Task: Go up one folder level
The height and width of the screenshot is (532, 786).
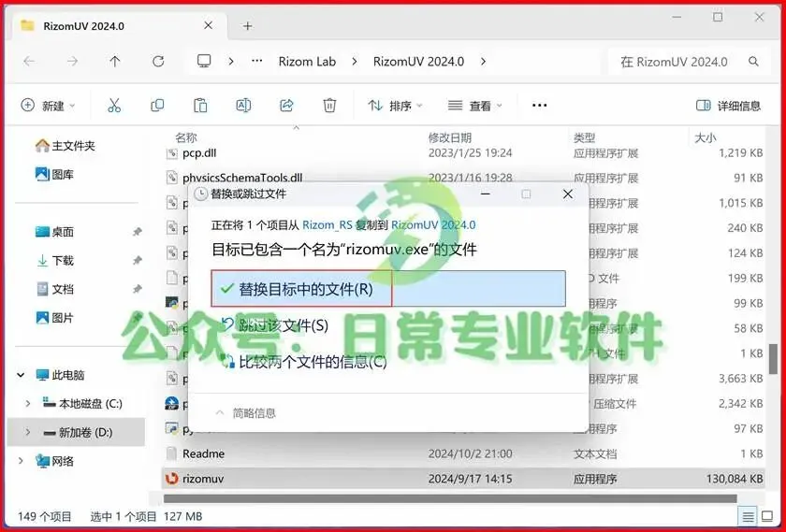Action: (115, 61)
